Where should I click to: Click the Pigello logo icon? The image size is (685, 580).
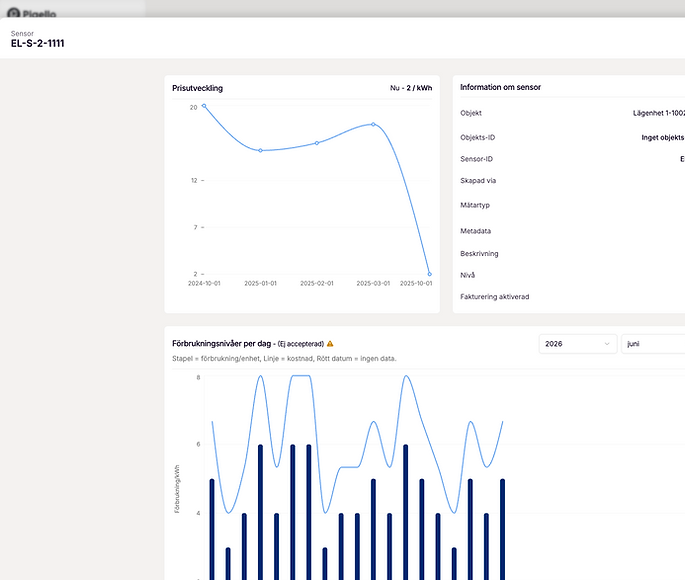point(14,14)
